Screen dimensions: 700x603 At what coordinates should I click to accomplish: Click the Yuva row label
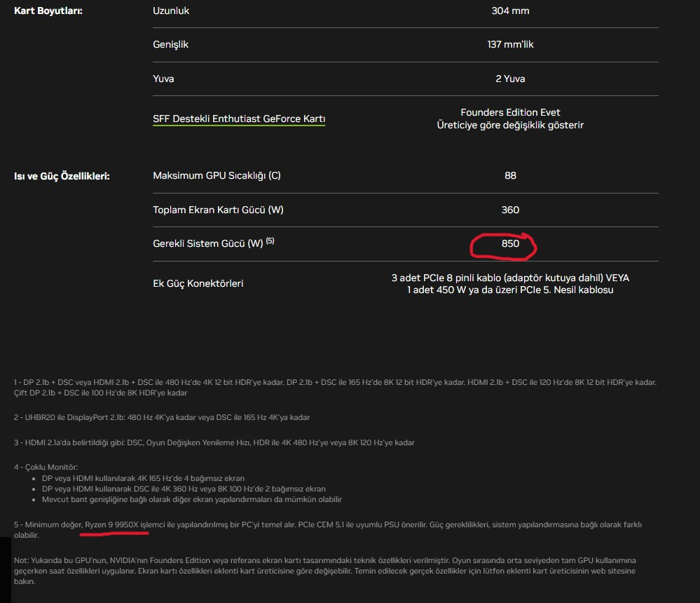pyautogui.click(x=163, y=79)
